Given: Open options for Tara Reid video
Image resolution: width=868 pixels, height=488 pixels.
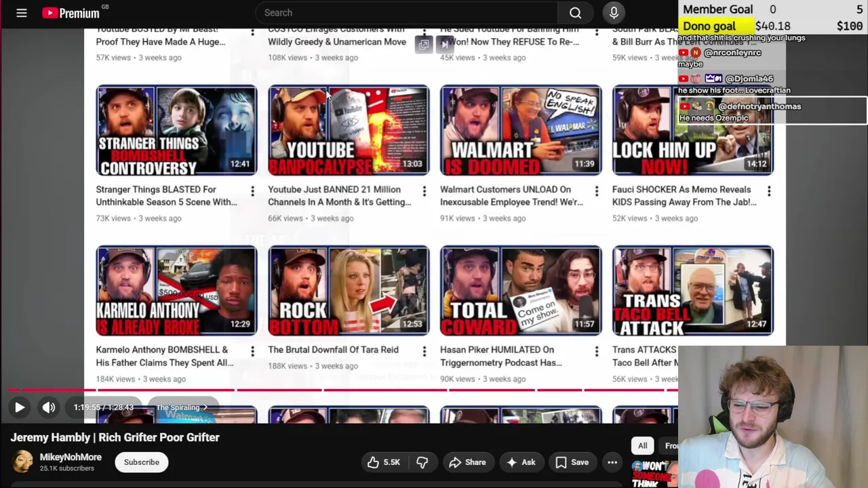Looking at the screenshot, I should point(425,351).
